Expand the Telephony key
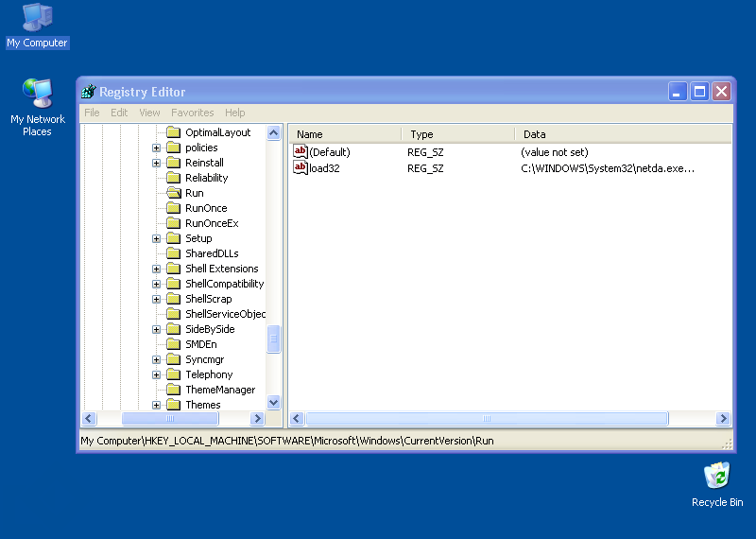Image resolution: width=756 pixels, height=539 pixels. coord(156,374)
